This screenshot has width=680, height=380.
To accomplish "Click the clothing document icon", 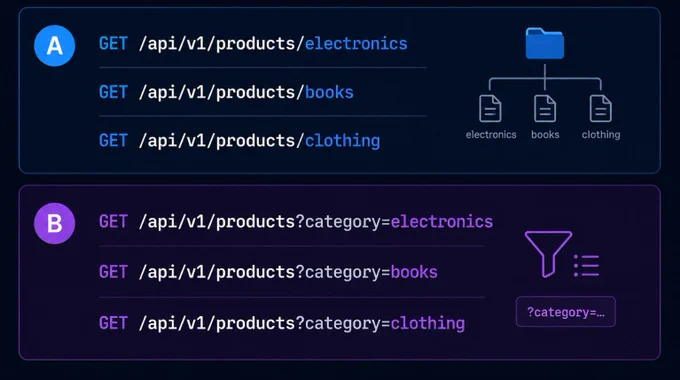I will (x=601, y=108).
